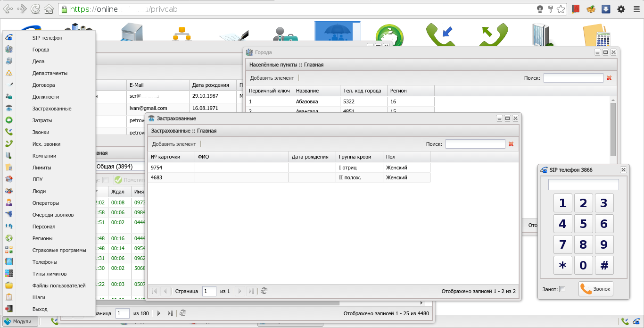The image size is (644, 328).
Task: Click the refresh icon in Застрахованные pager
Action: point(264,291)
